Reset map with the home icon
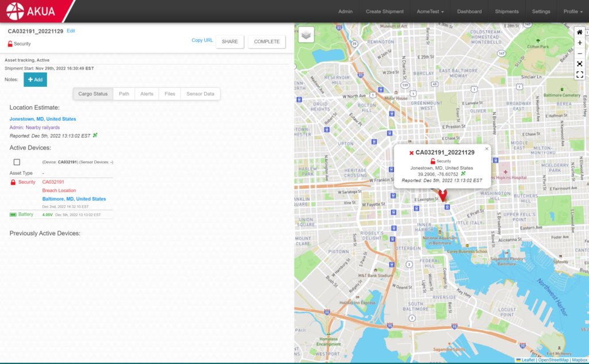589x364 pixels. [580, 32]
